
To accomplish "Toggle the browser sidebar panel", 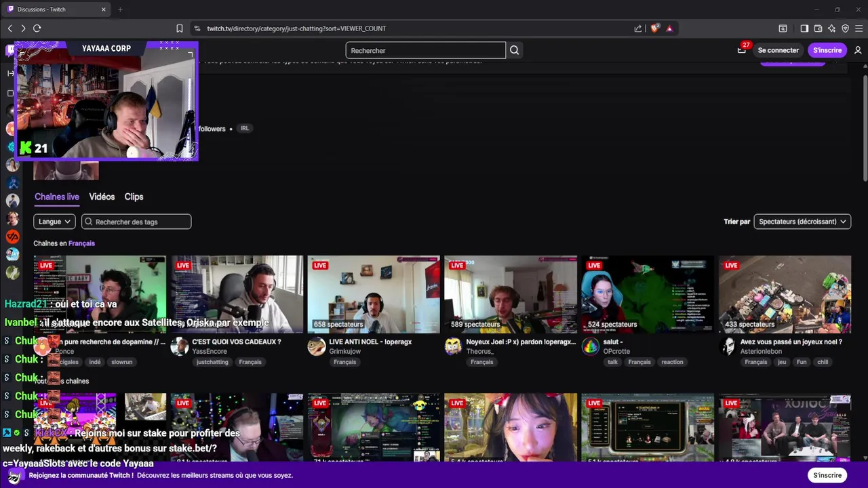I will click(804, 28).
